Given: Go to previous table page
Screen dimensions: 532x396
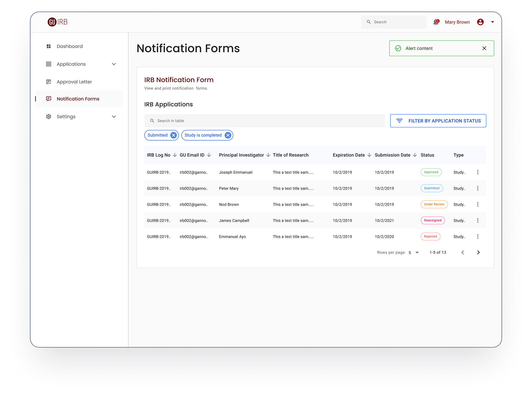Looking at the screenshot, I should point(463,252).
